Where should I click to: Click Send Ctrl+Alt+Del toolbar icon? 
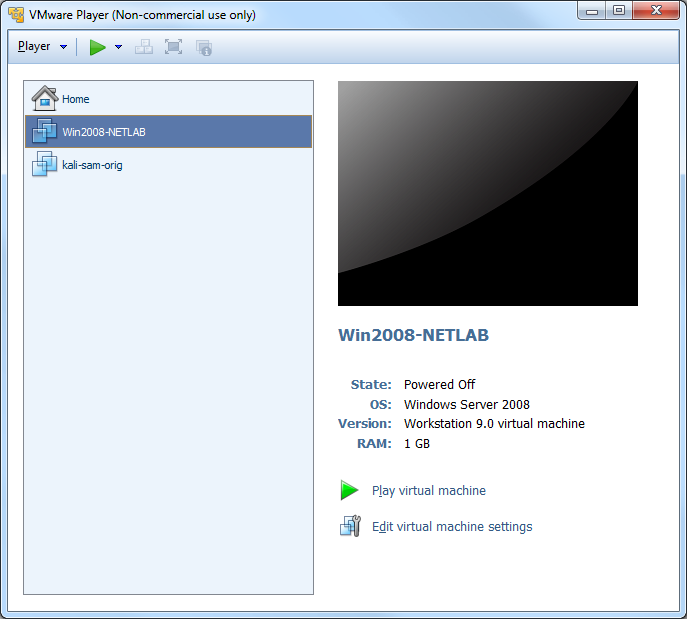coord(144,47)
